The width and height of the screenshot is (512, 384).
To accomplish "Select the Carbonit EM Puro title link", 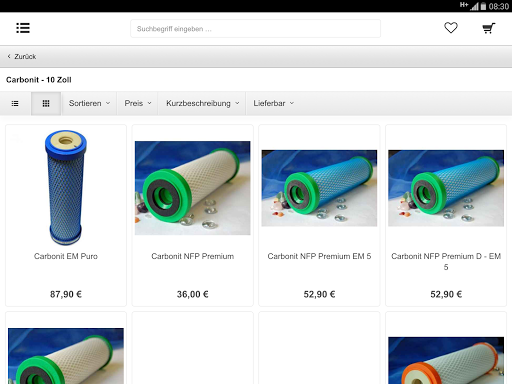I will [x=66, y=256].
